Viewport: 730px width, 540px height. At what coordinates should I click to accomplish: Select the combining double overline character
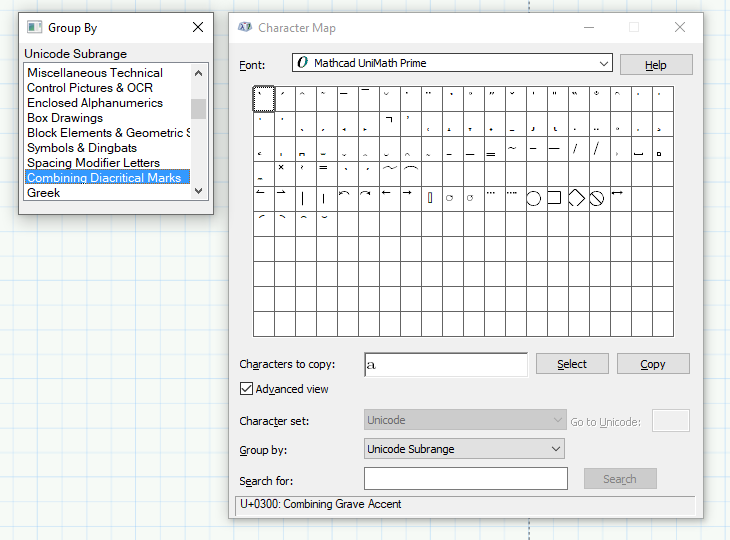click(327, 174)
